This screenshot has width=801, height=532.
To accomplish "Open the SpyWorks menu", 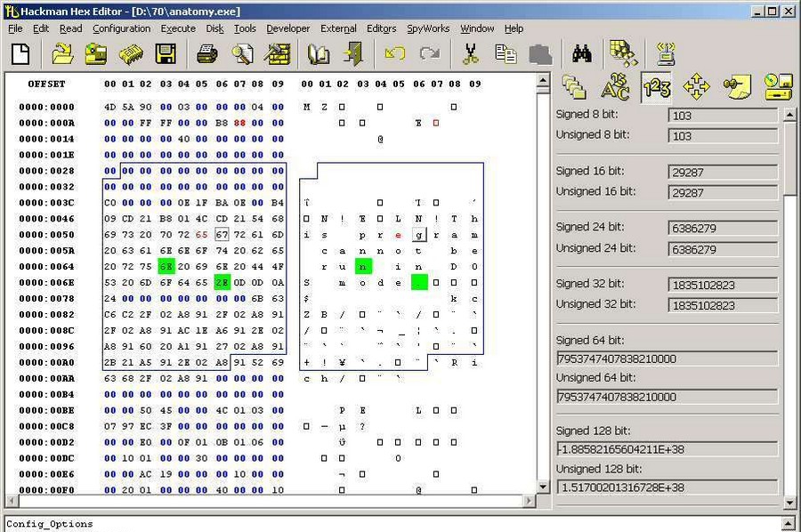I will [x=428, y=28].
